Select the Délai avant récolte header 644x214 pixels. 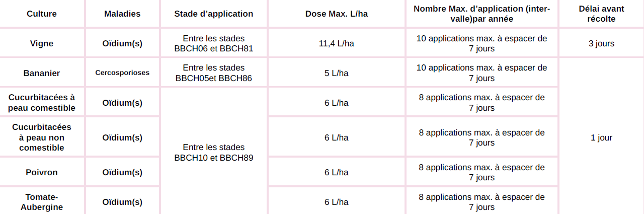click(601, 14)
